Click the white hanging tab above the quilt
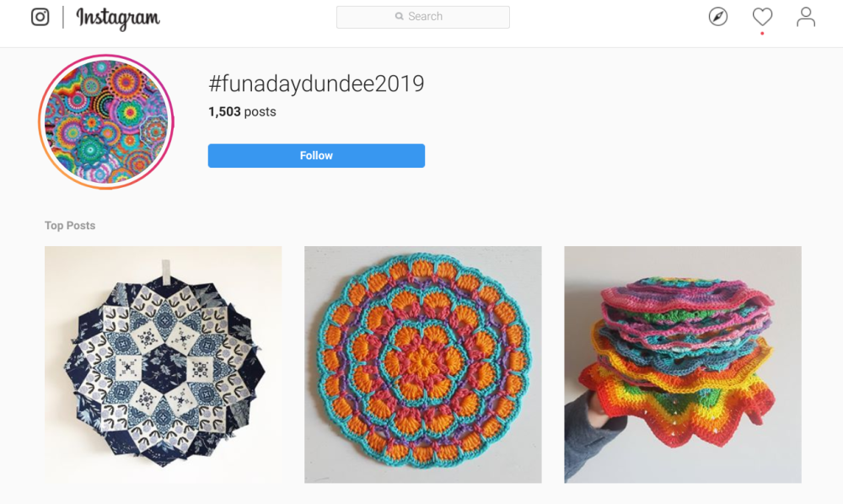 coord(167,270)
